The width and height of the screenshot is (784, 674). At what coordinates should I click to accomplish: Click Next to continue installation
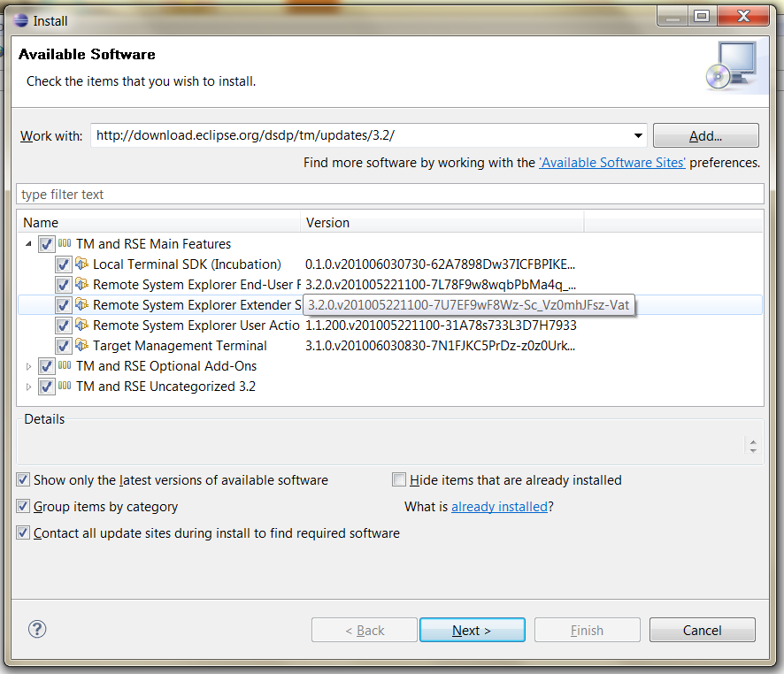[x=472, y=630]
